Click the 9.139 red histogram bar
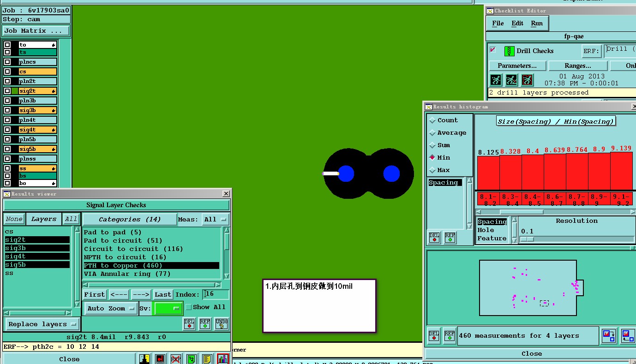 621,171
